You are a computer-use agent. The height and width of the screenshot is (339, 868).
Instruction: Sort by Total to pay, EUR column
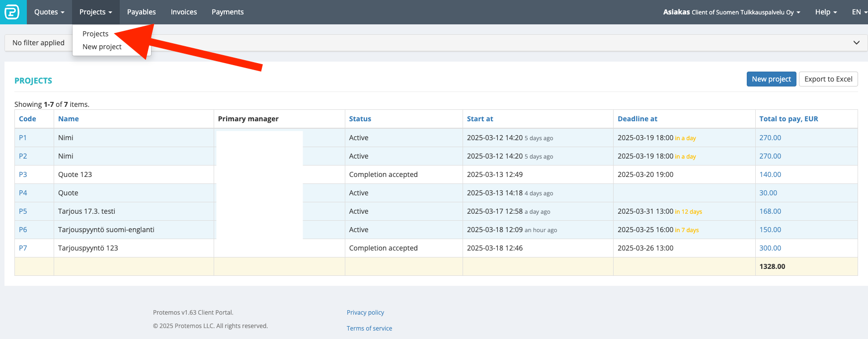click(789, 119)
